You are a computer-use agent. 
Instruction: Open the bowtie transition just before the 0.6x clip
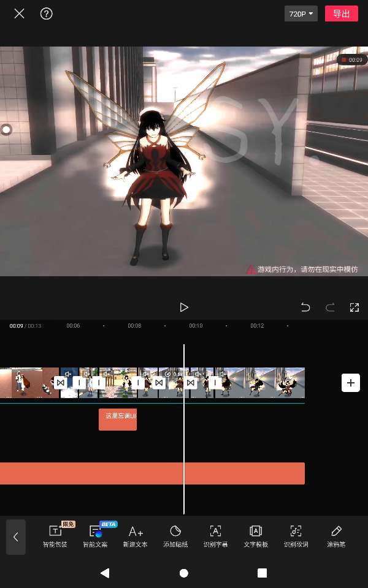tap(159, 383)
